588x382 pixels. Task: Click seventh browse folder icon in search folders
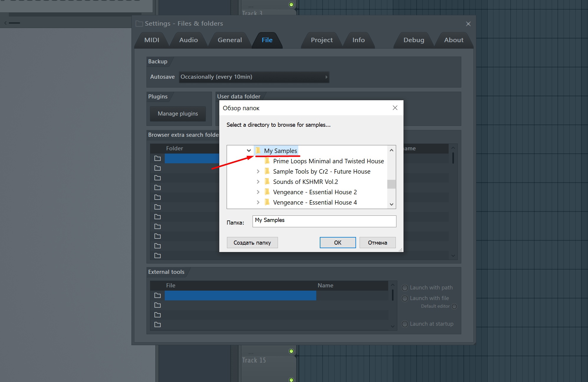point(158,217)
